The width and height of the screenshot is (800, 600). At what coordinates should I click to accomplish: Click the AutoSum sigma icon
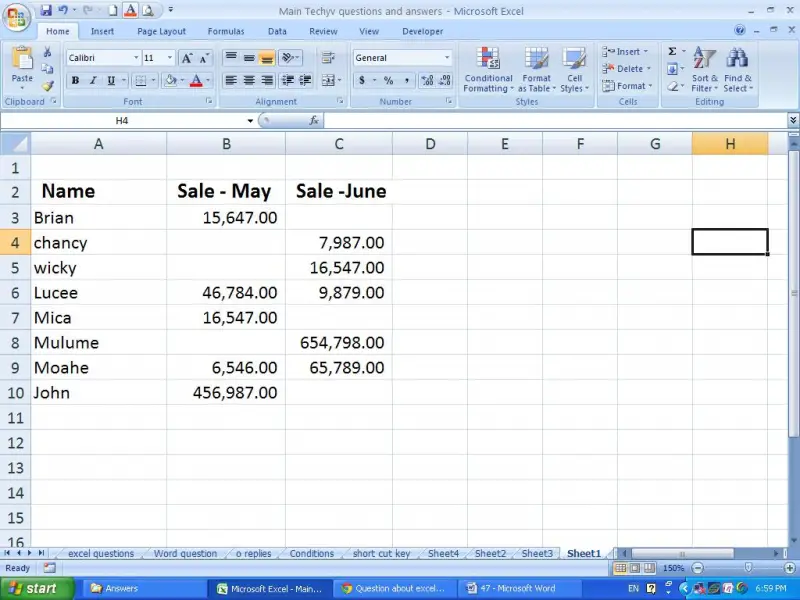[x=672, y=52]
